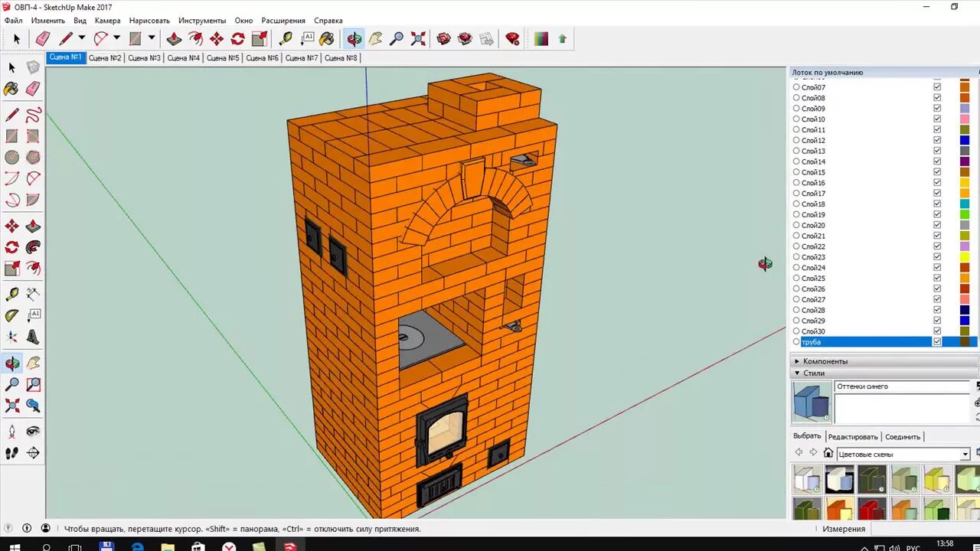
Task: Activate the Offset tool in top toolbar
Action: click(x=196, y=38)
